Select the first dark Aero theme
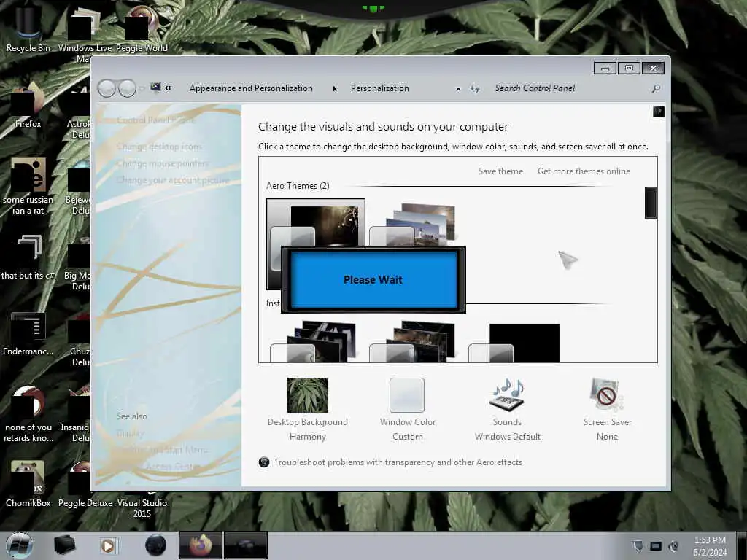The width and height of the screenshot is (747, 560). coord(315,223)
